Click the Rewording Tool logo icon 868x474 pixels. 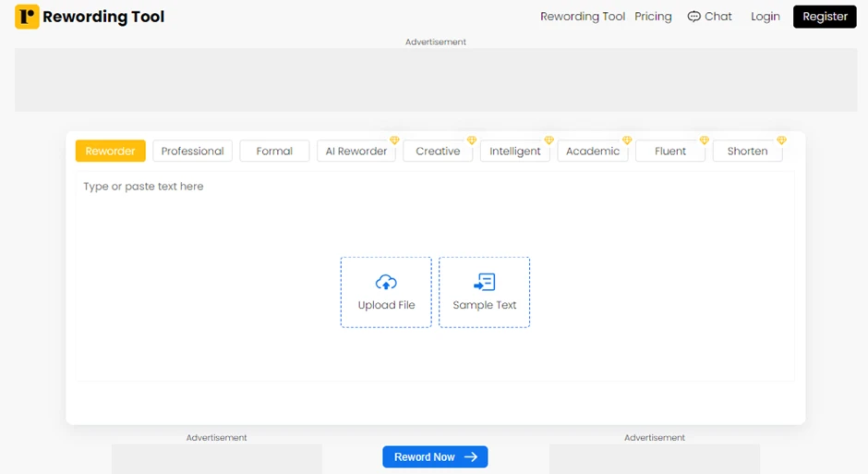(x=27, y=17)
